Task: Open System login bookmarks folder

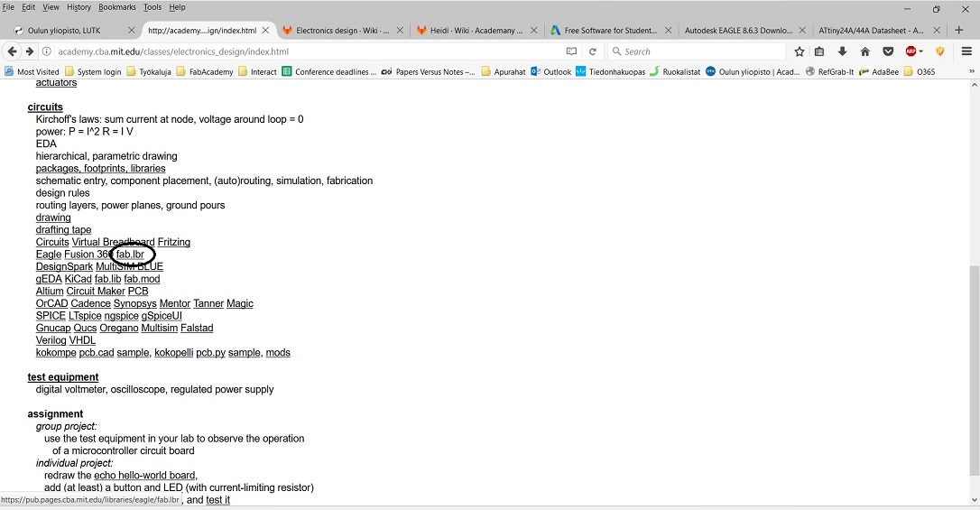Action: (x=93, y=72)
